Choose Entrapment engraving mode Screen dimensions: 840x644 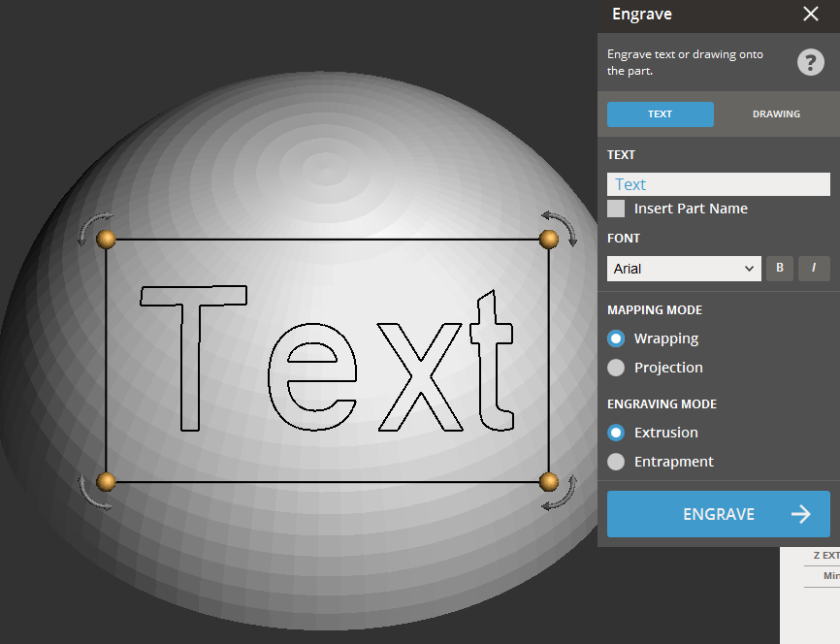point(616,462)
